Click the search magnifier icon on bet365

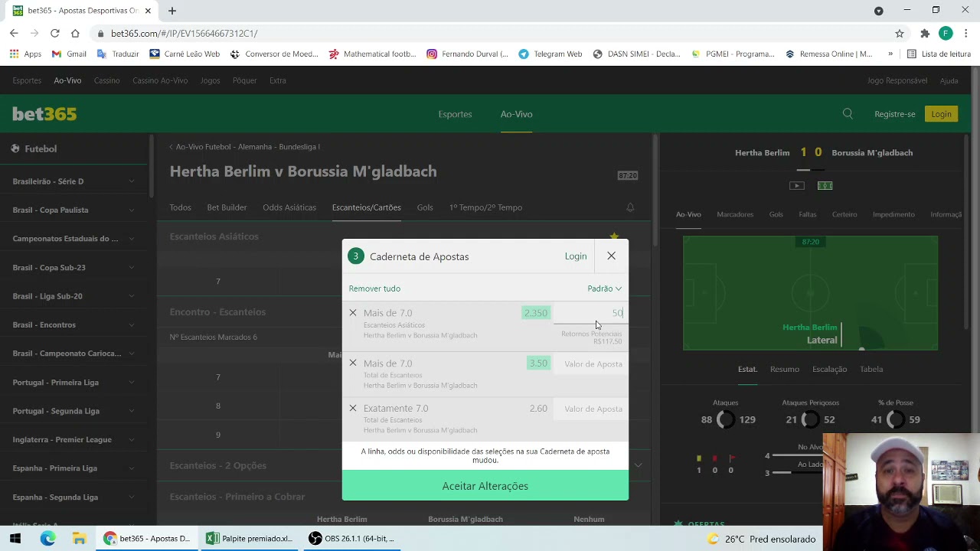click(848, 114)
